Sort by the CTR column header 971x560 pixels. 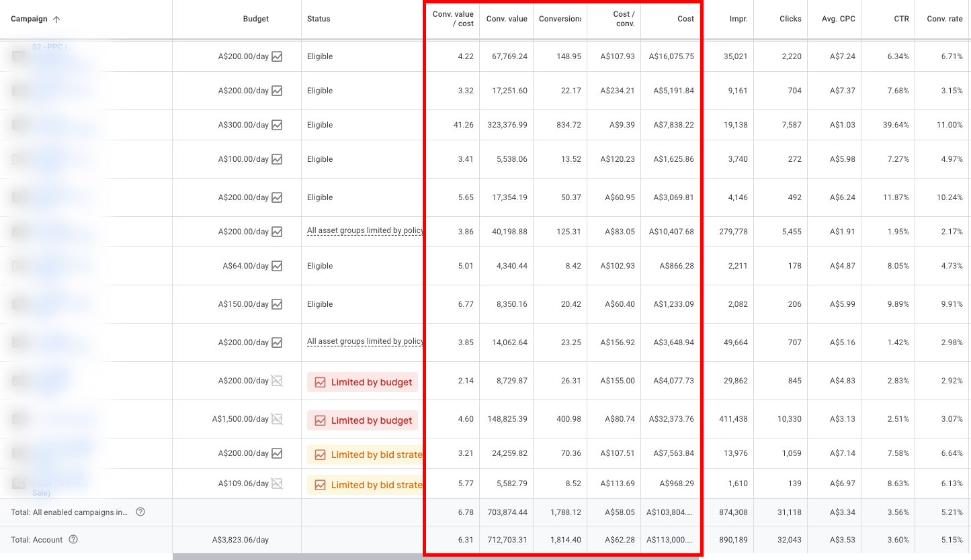point(901,19)
